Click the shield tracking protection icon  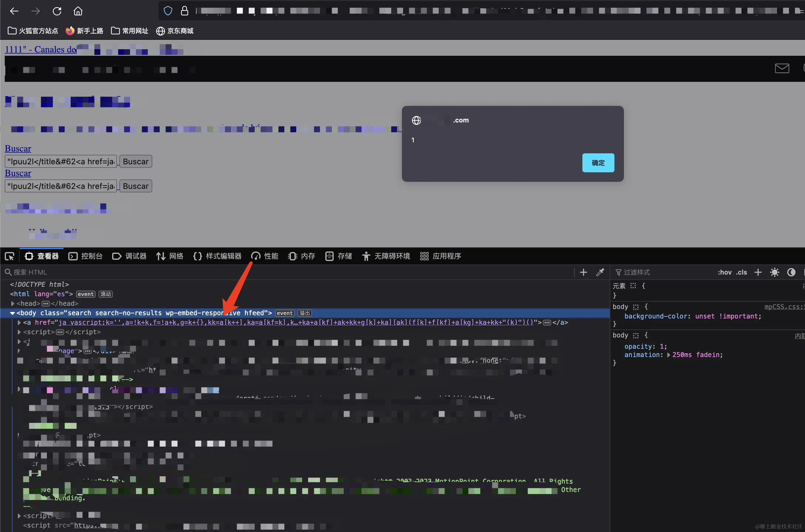[168, 11]
